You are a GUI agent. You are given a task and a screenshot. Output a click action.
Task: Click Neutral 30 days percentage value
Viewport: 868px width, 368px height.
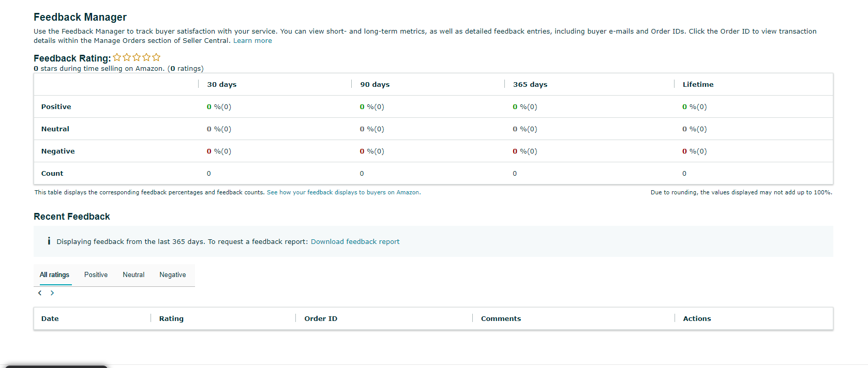point(219,129)
